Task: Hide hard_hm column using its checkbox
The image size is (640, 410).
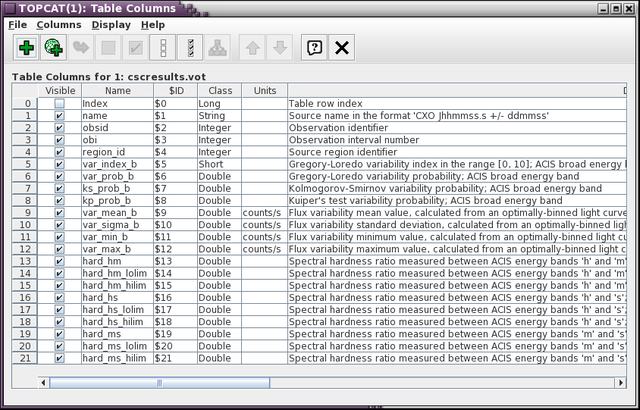Action: point(60,261)
